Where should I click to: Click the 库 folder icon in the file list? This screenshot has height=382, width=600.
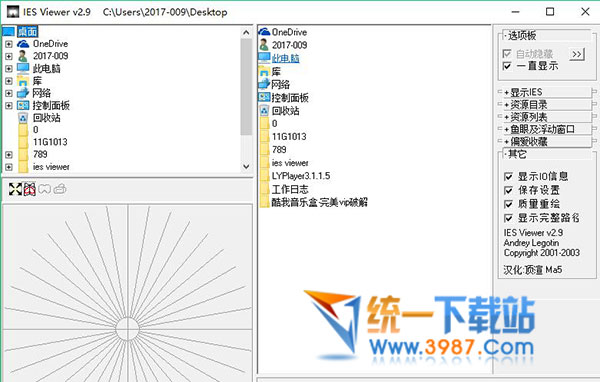264,71
